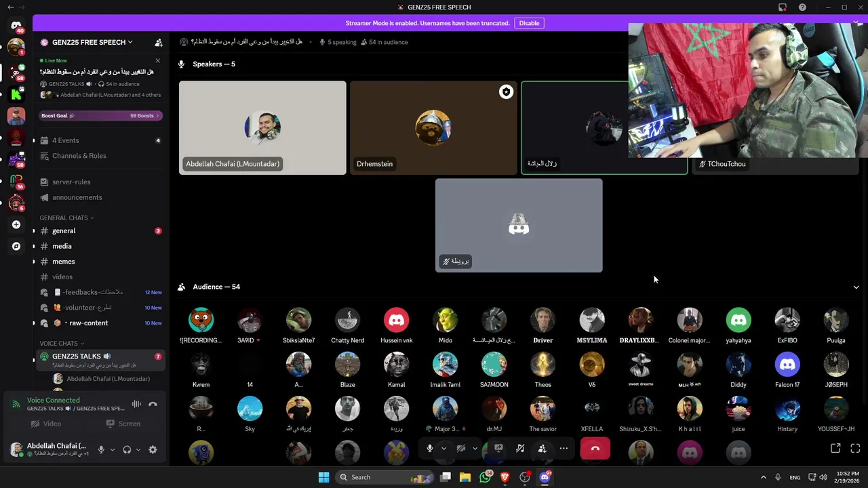Open the memes text channel

click(x=100, y=262)
